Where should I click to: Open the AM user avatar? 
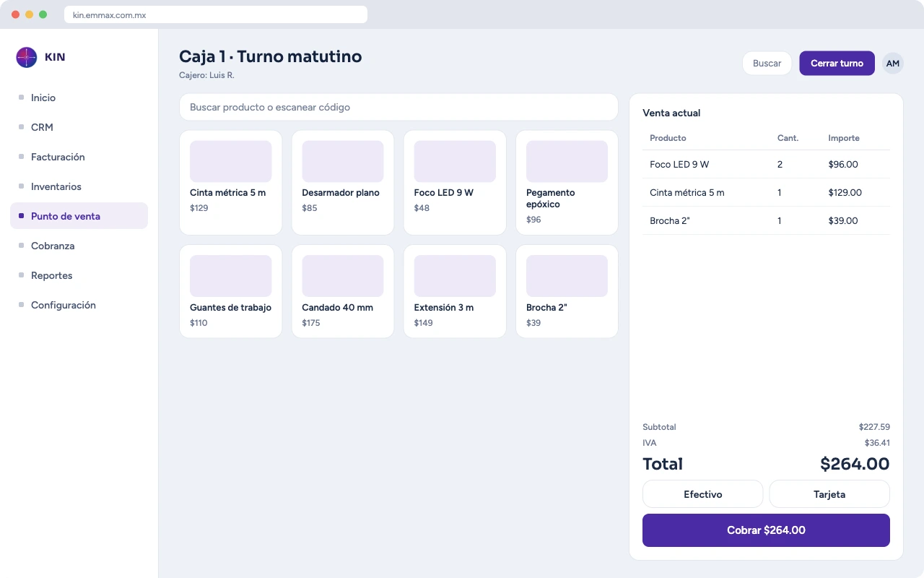tap(893, 64)
